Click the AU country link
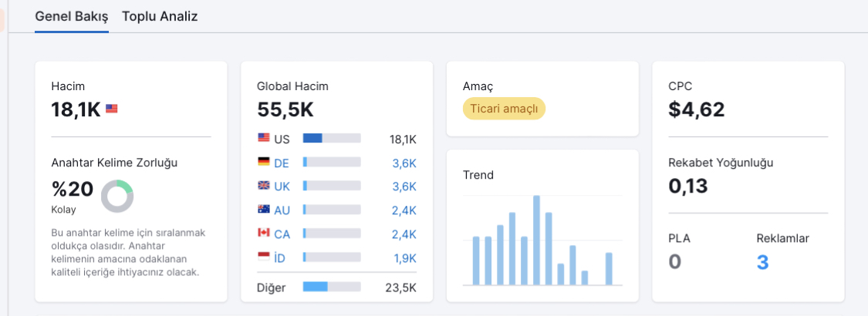This screenshot has width=868, height=316. (x=282, y=210)
